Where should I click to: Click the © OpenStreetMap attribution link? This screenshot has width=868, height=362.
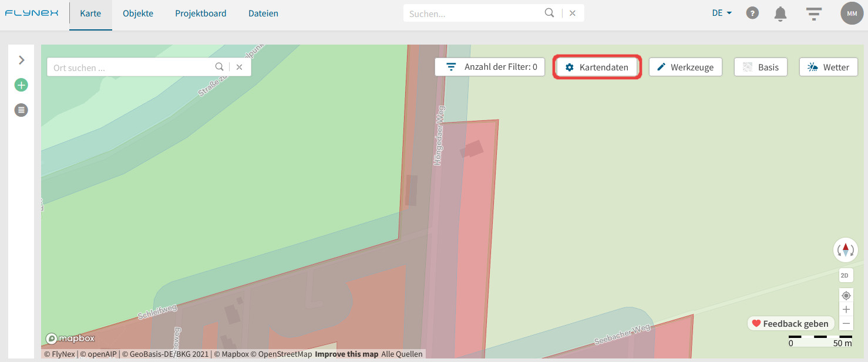click(281, 354)
